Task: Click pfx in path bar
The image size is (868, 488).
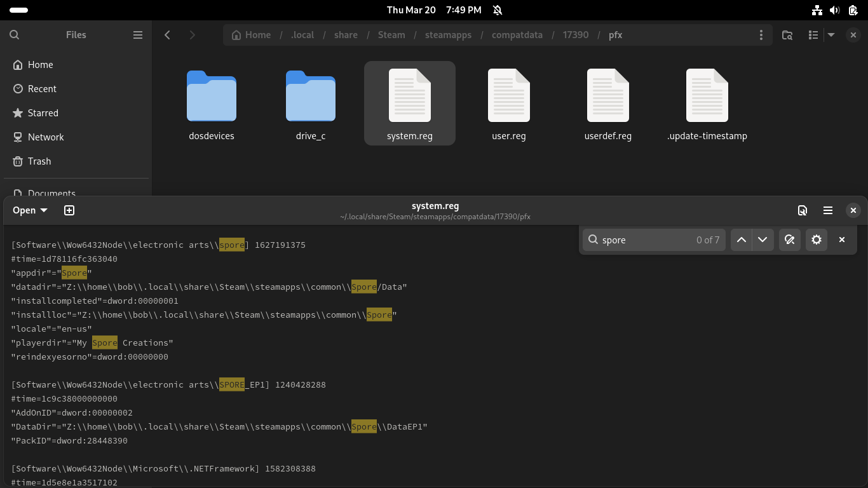Action: click(615, 35)
